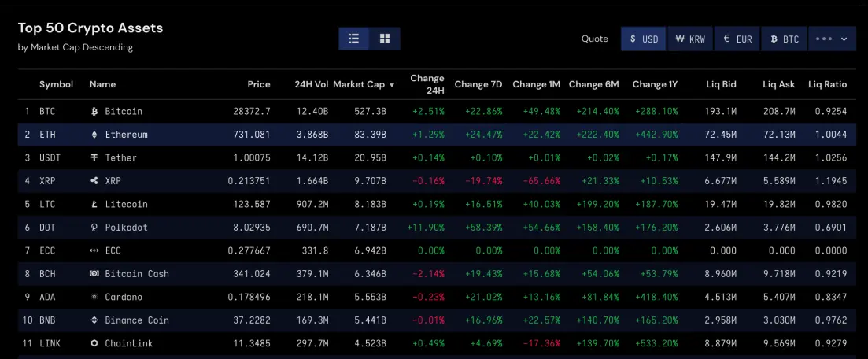Click Binance Coin price 37.2282
Viewport: 868px width, 359px height.
click(251, 320)
